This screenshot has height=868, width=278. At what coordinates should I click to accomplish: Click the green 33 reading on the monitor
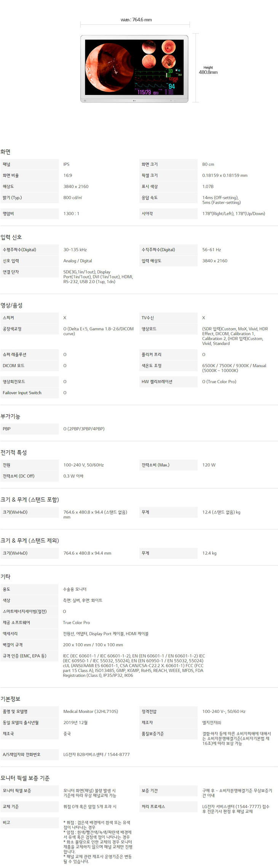(170, 71)
